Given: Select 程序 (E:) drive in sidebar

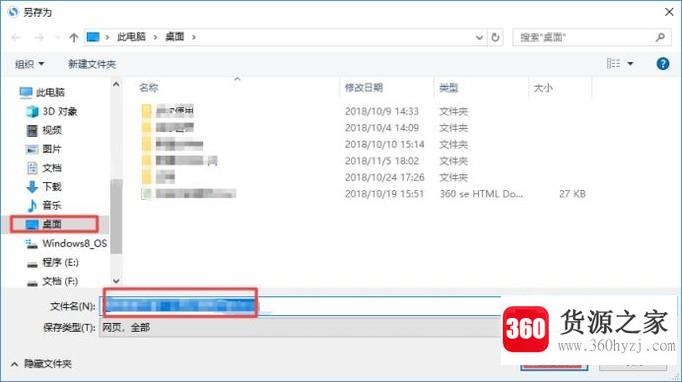Looking at the screenshot, I should [52, 262].
